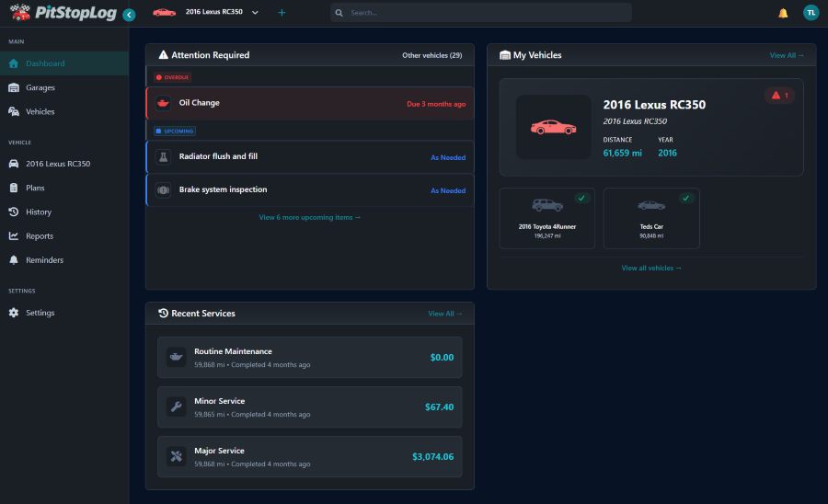Click the Recent Services history icon

click(163, 313)
